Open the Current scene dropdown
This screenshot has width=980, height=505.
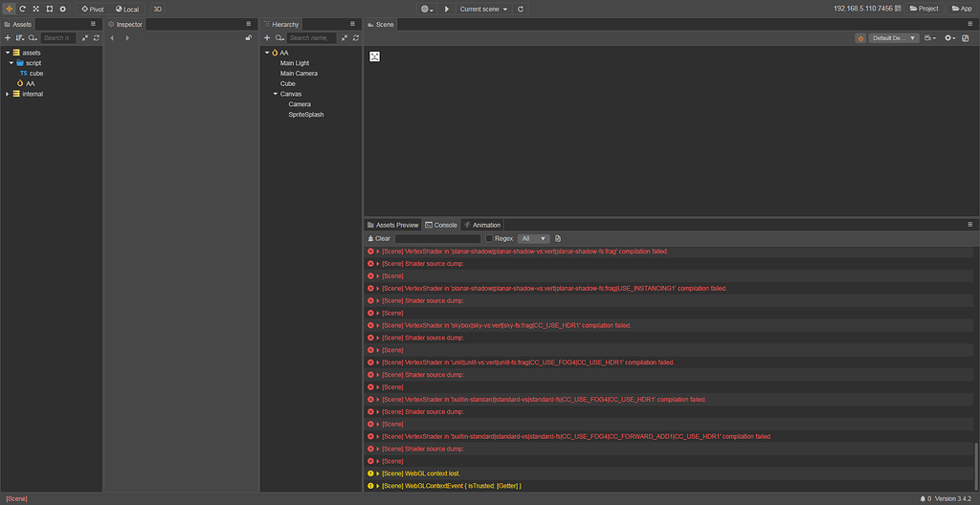click(483, 9)
